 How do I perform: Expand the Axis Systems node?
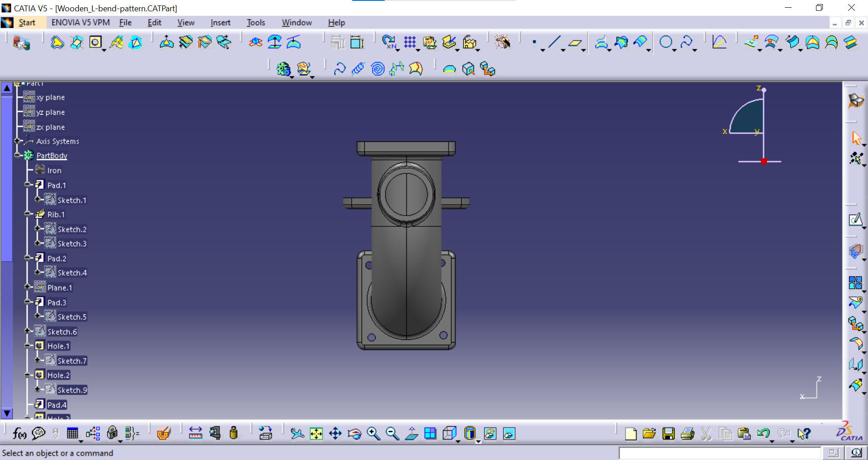17,141
